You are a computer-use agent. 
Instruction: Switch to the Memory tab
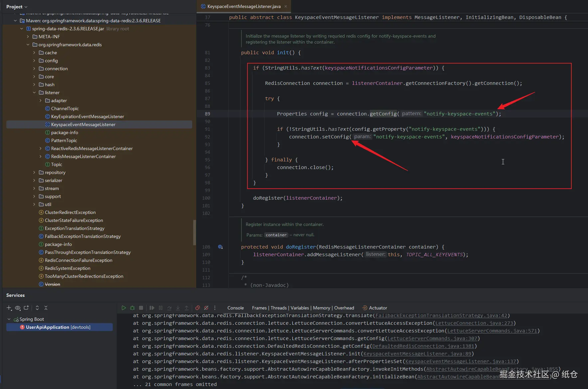pos(322,308)
